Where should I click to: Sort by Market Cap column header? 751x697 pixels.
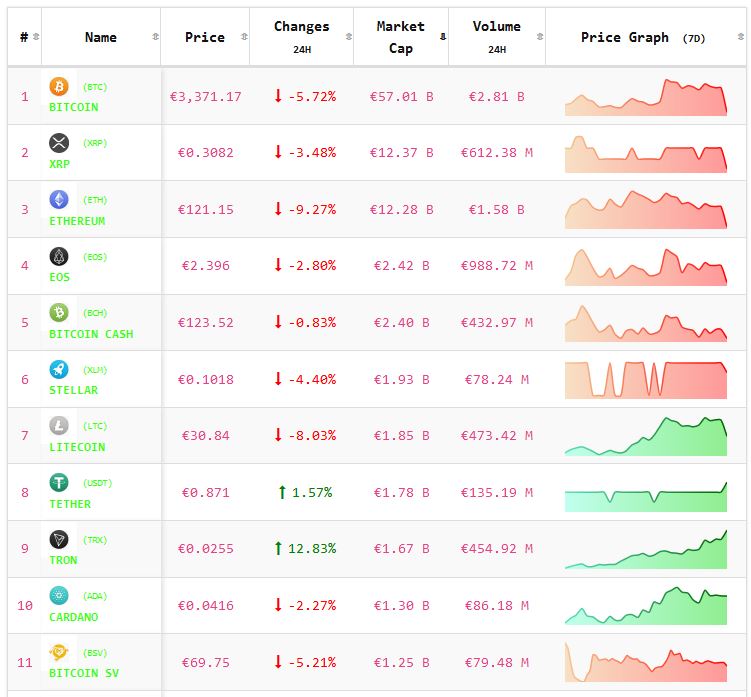coord(400,37)
